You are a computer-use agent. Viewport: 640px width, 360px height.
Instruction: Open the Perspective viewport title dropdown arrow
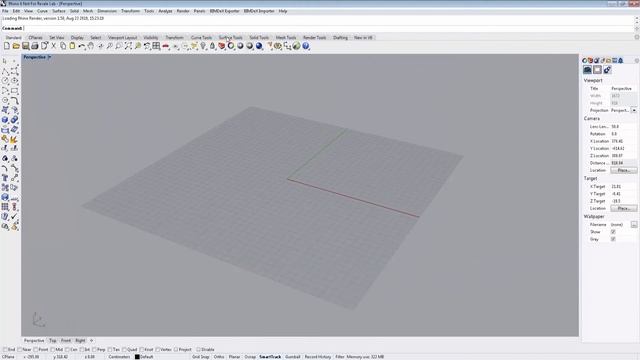[x=49, y=57]
